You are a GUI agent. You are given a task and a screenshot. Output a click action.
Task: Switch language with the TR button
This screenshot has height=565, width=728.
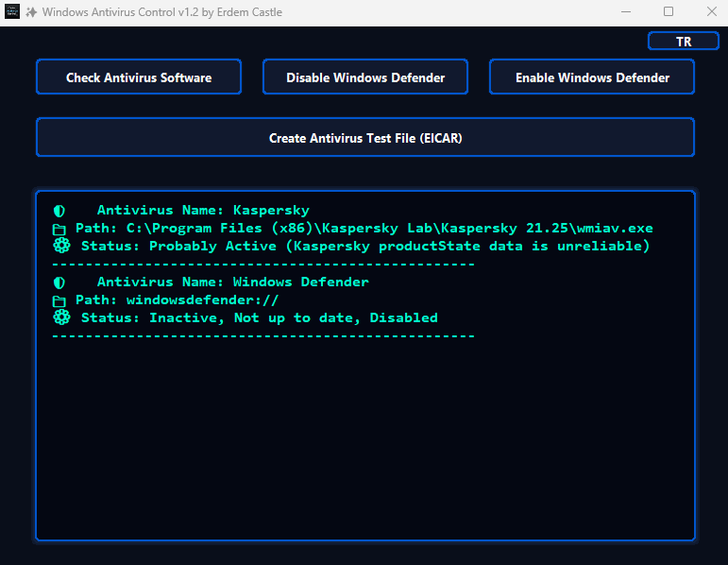pos(684,42)
